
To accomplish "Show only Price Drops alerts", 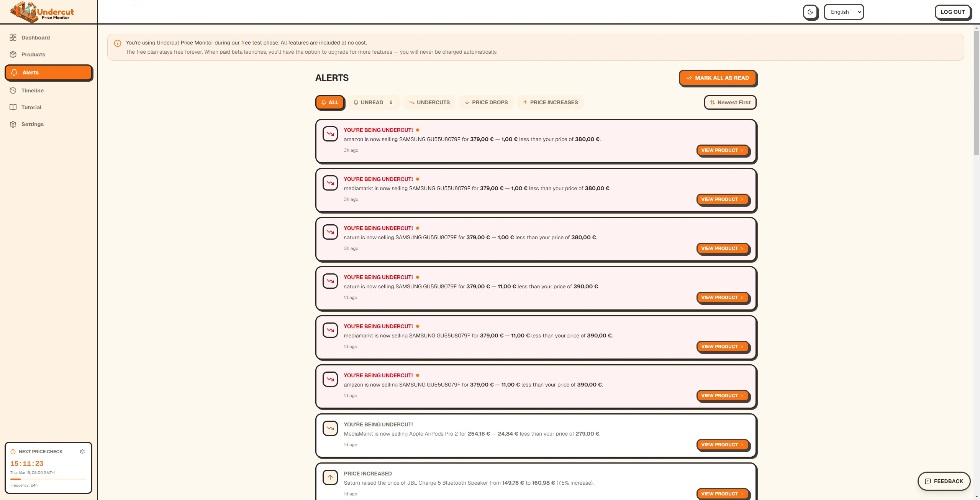I will (x=486, y=102).
